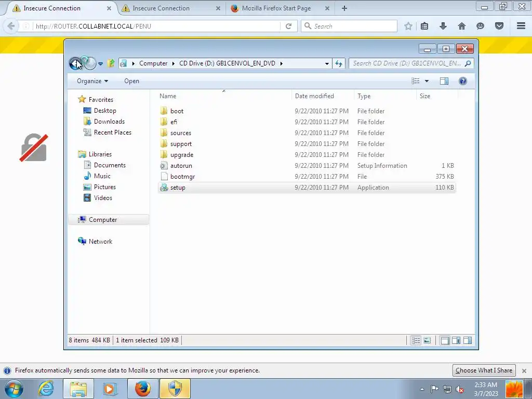Click the Firefox chat smiley icon
Screen dimensions: 532x399
pos(480,26)
